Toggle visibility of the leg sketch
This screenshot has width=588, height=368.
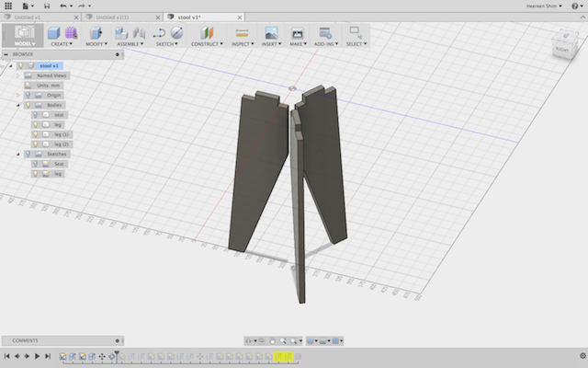[36, 174]
